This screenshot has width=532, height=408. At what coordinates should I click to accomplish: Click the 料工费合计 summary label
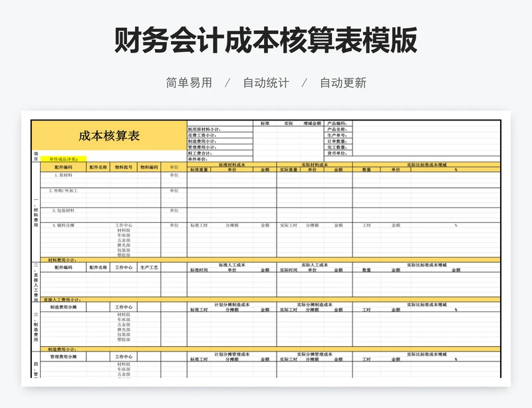pos(200,153)
